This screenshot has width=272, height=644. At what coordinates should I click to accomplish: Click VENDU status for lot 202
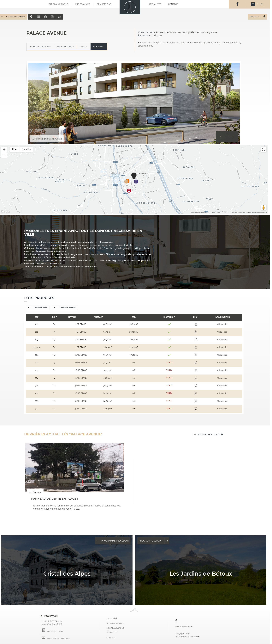pos(169,362)
